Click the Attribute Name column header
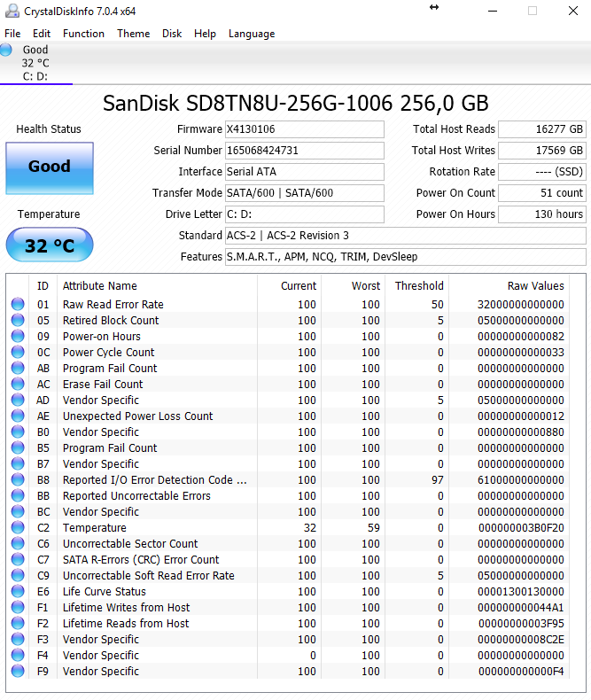The image size is (591, 700). (99, 286)
